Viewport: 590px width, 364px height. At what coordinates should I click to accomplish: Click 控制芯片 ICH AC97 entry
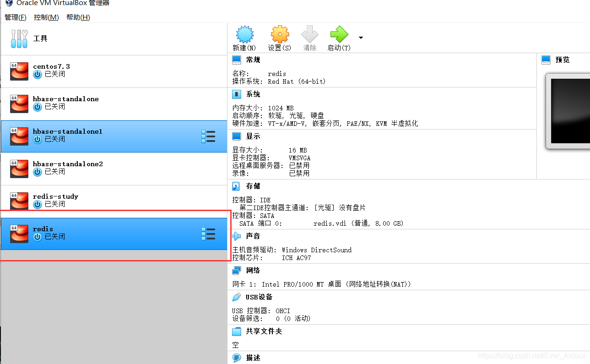(x=271, y=258)
